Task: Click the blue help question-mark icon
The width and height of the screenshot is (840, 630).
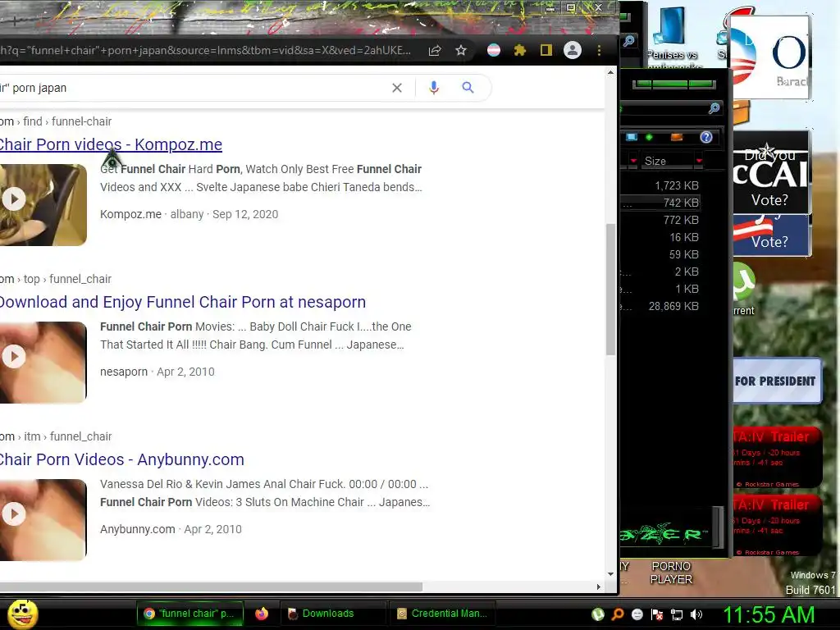Action: pos(706,137)
